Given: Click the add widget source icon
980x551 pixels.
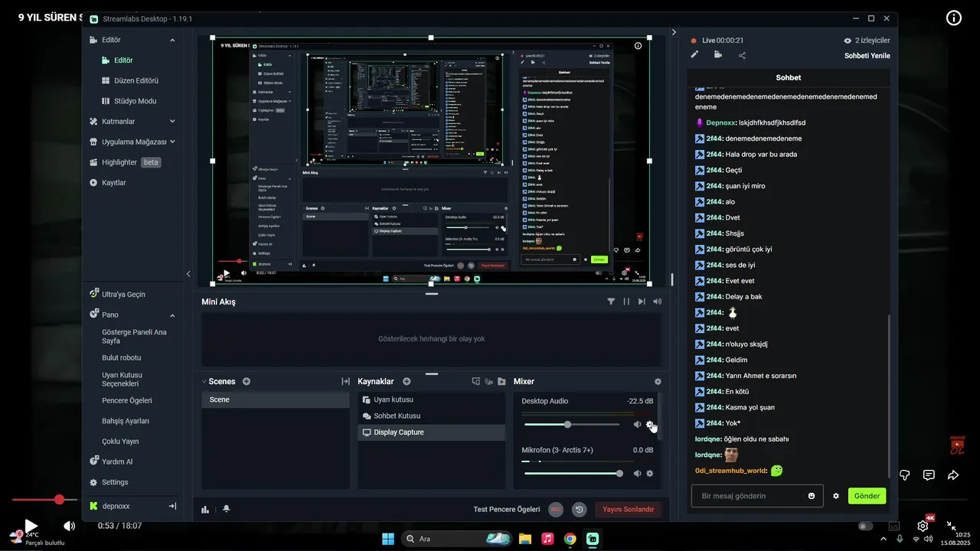Looking at the screenshot, I should (x=475, y=381).
